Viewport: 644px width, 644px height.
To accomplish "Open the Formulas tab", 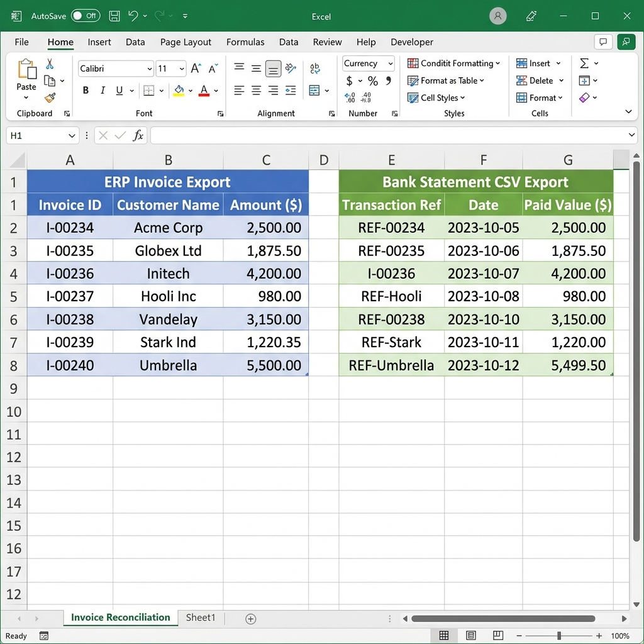I will [x=245, y=42].
